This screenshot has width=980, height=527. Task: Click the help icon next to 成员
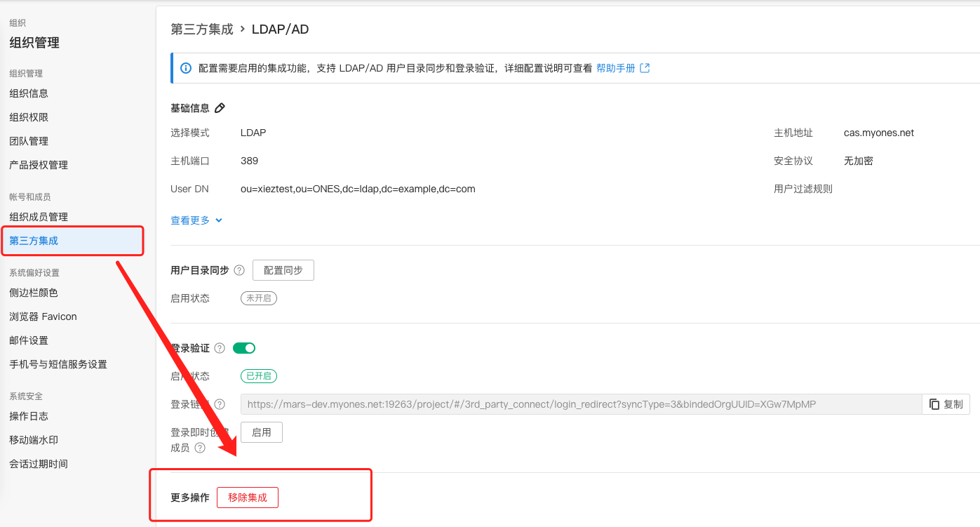(200, 448)
